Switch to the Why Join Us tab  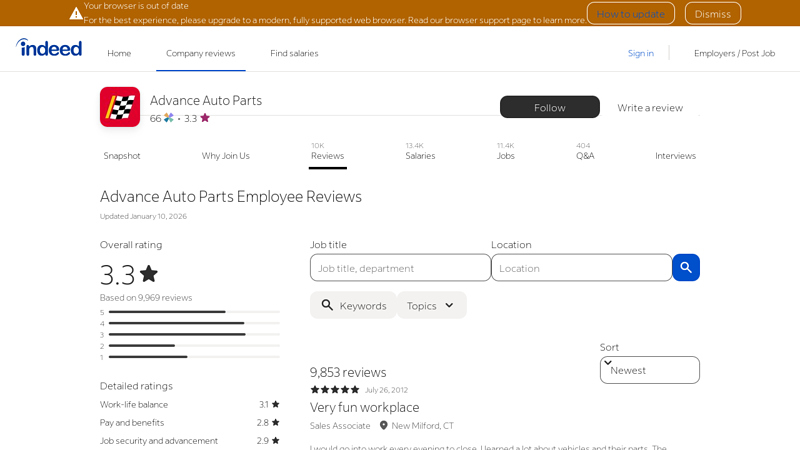tap(226, 156)
